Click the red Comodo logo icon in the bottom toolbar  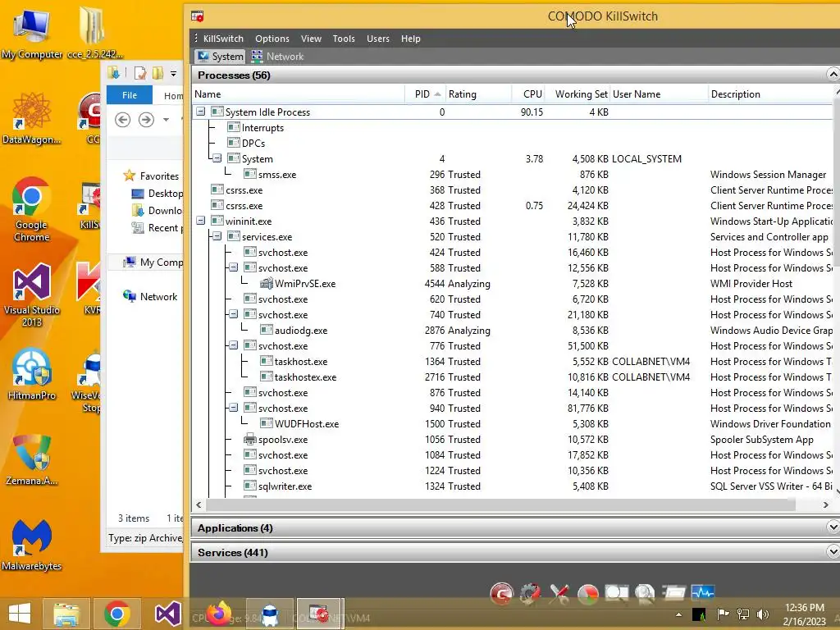(x=501, y=594)
